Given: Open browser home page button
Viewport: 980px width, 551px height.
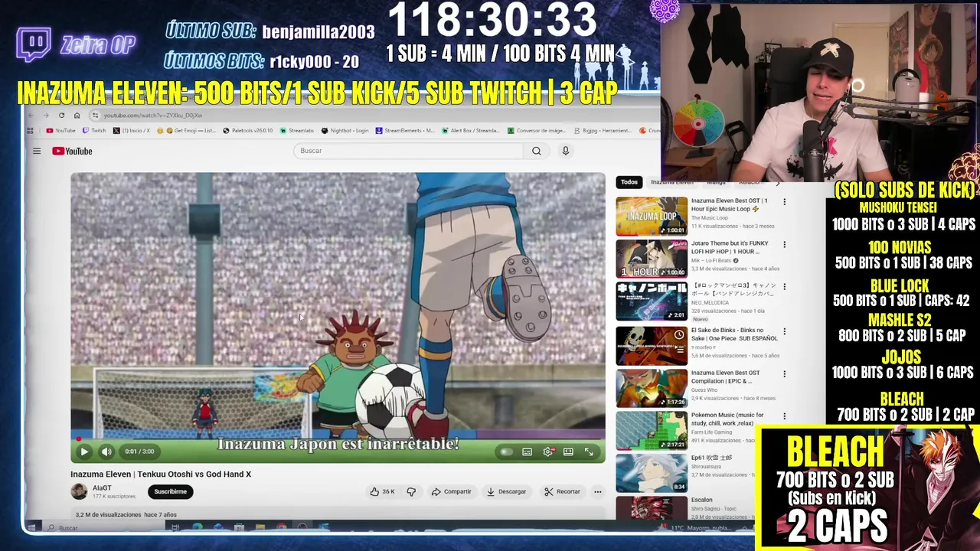Looking at the screenshot, I should point(77,116).
